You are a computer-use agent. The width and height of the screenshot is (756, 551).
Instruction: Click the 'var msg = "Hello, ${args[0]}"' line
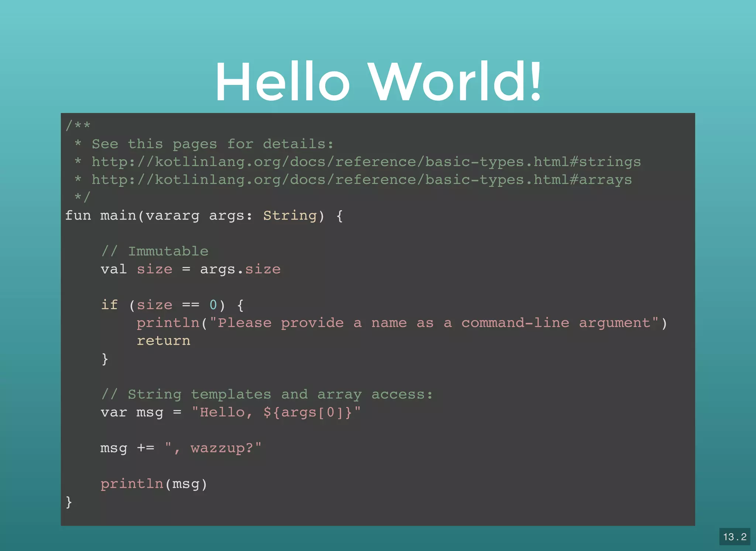(231, 412)
